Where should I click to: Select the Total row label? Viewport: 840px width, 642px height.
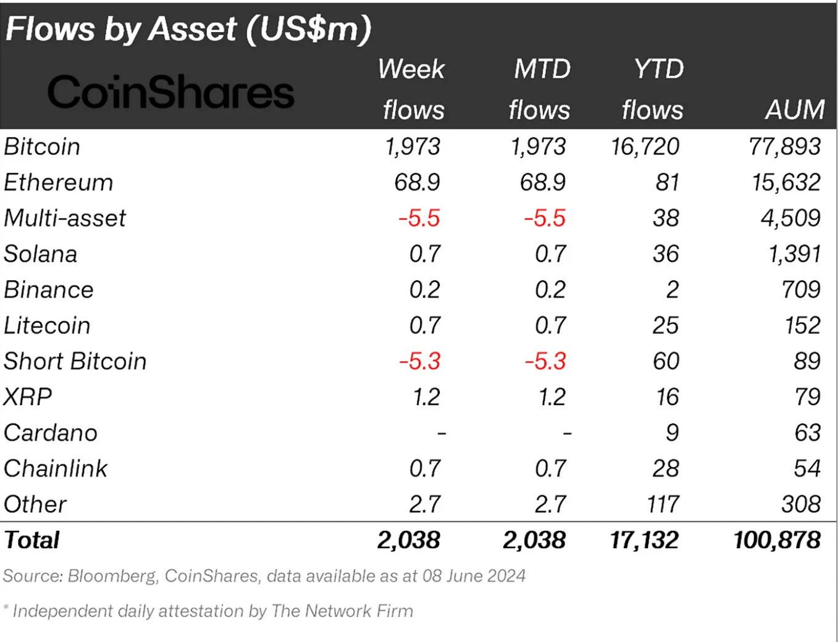click(32, 541)
